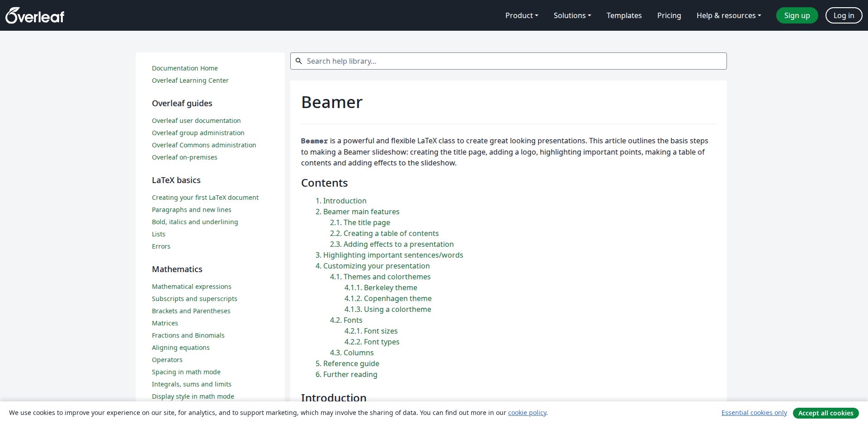Open Brackets and Parentheses
Screen dimensions: 868x424
[191, 311]
